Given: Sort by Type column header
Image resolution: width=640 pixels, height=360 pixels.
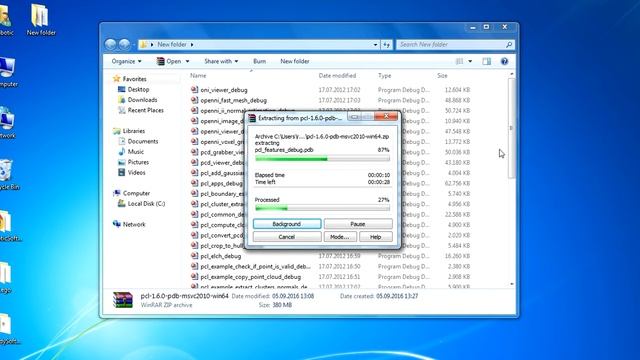Looking at the screenshot, I should point(384,76).
